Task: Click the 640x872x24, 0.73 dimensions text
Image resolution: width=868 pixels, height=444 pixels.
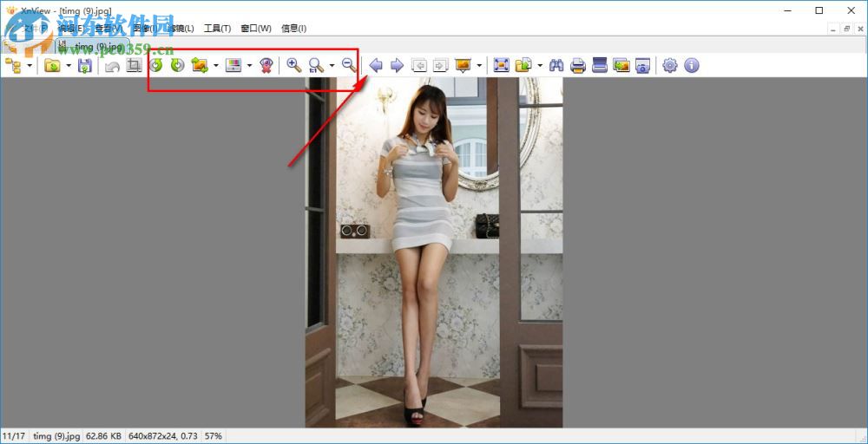Action: point(163,436)
